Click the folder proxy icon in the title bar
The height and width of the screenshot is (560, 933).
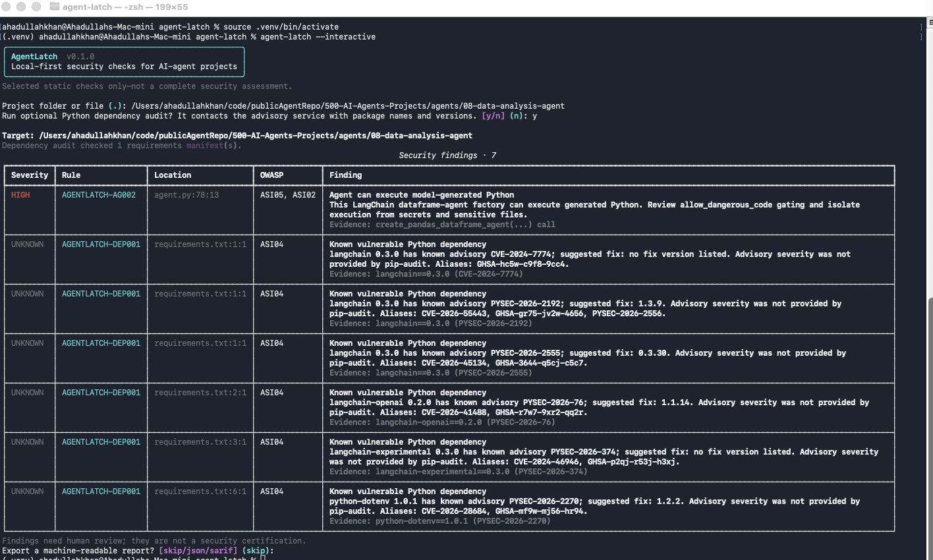pyautogui.click(x=54, y=7)
